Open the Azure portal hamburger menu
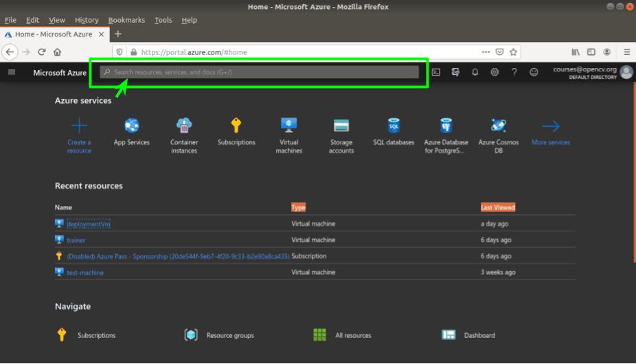The image size is (636, 364). coord(12,72)
